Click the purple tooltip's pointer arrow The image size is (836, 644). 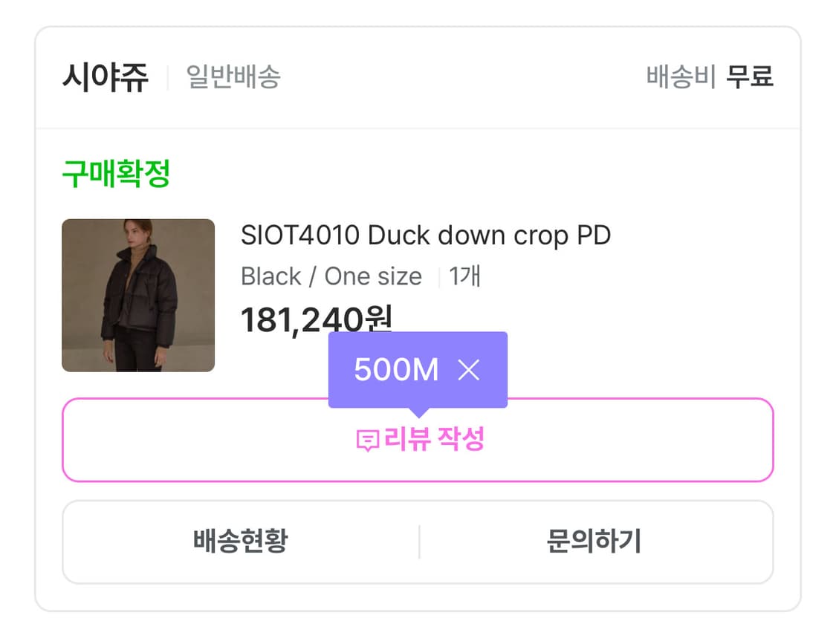tap(418, 412)
